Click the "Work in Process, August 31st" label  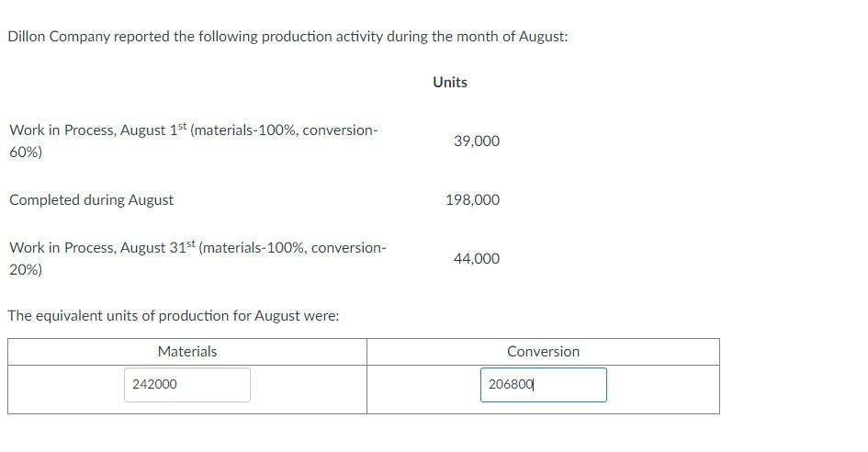pyautogui.click(x=103, y=248)
